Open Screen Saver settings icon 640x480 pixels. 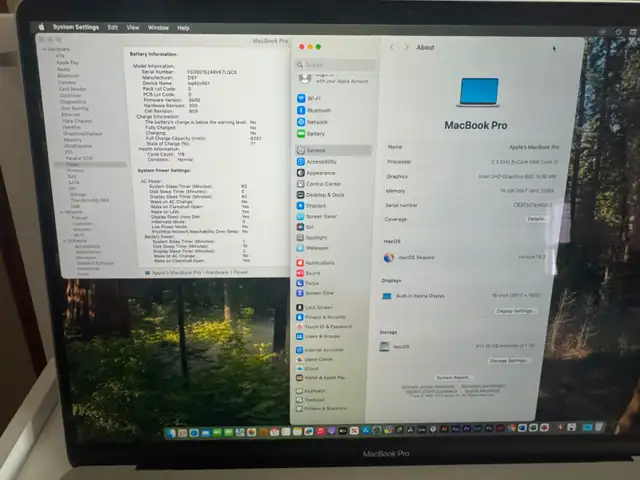pyautogui.click(x=300, y=216)
